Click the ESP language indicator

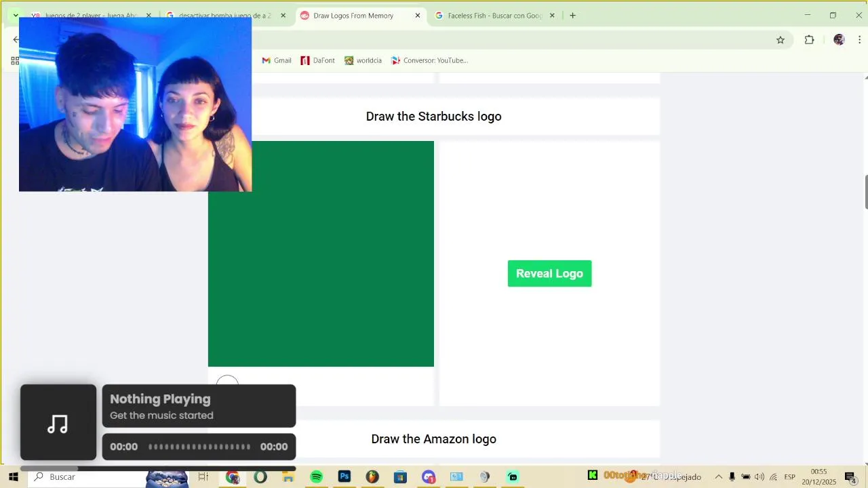790,477
